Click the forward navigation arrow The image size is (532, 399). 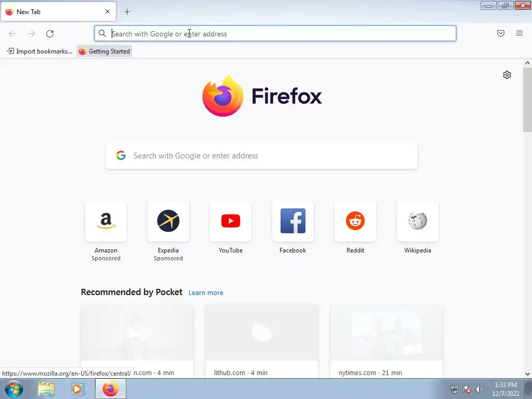(x=31, y=34)
